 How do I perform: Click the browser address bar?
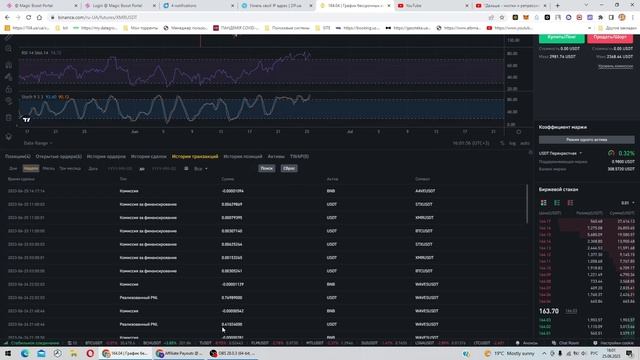[x=269, y=18]
